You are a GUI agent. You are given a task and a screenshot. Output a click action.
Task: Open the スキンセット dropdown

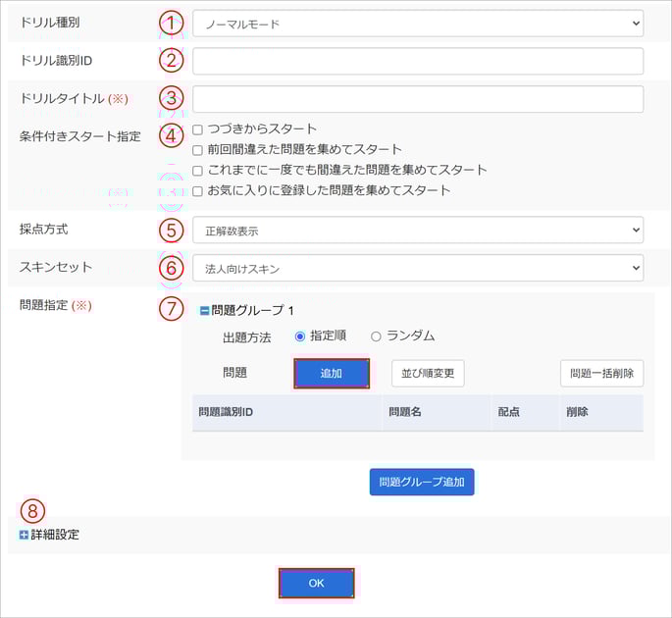click(418, 268)
